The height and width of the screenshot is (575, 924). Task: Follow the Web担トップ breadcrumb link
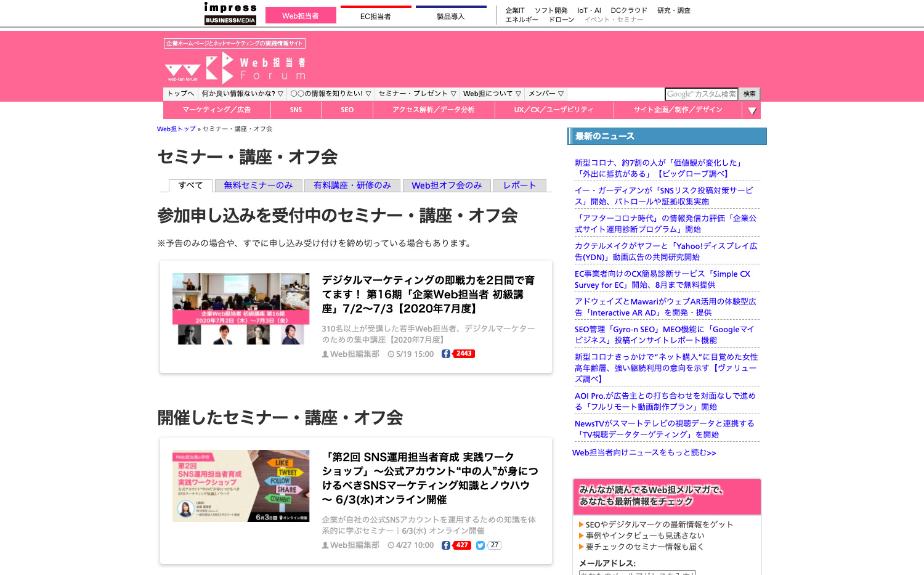(176, 129)
